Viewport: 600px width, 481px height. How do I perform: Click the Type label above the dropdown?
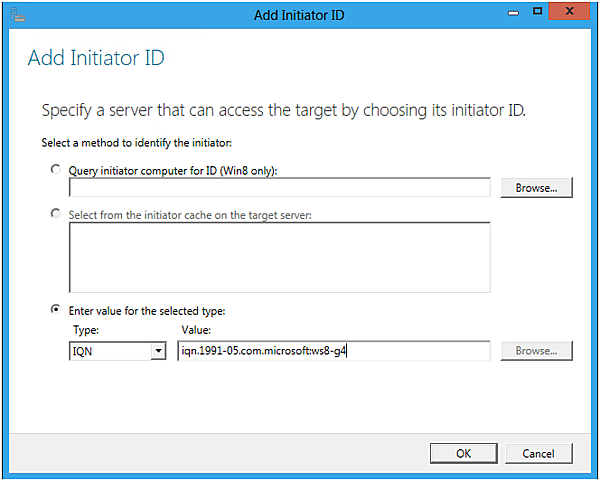pos(86,329)
